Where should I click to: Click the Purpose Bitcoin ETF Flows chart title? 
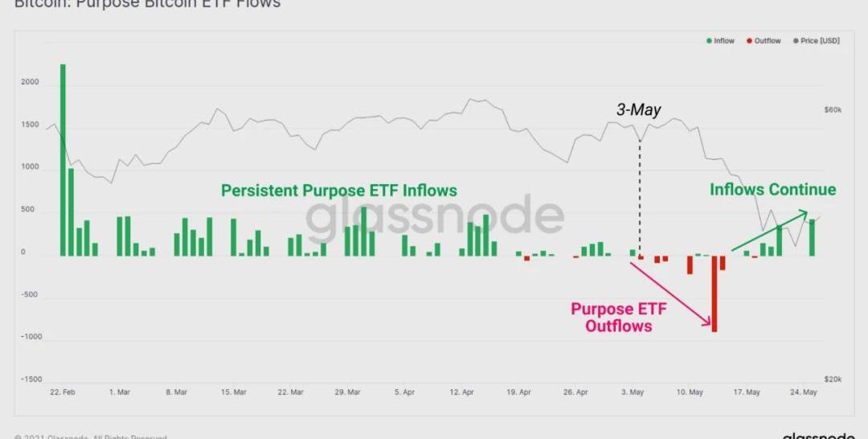(x=148, y=4)
